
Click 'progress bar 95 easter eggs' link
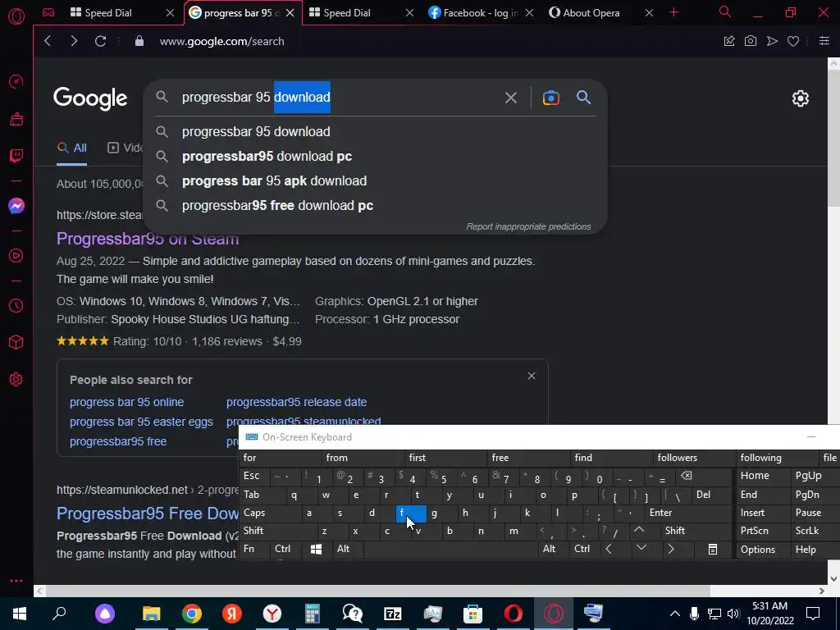[141, 422]
